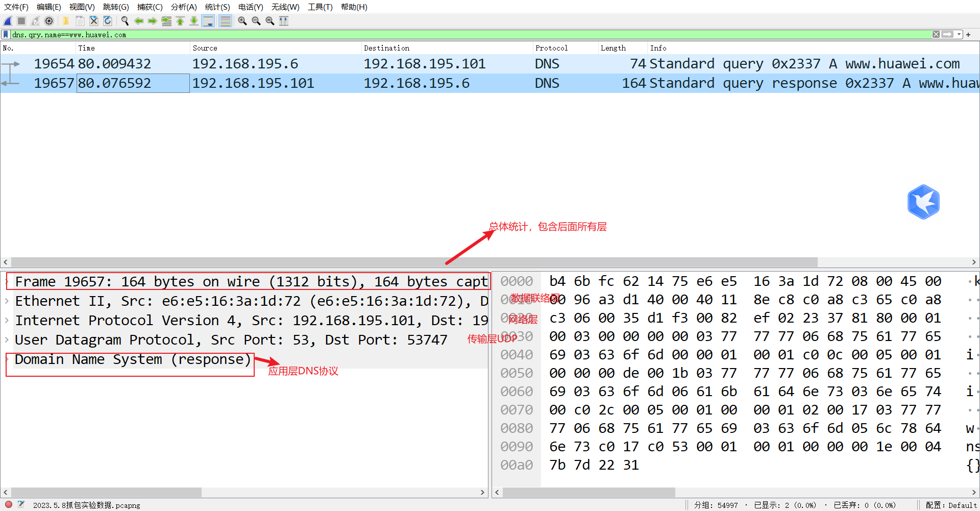980x511 pixels.
Task: Click the floating blue bird assistant icon
Action: 923,202
